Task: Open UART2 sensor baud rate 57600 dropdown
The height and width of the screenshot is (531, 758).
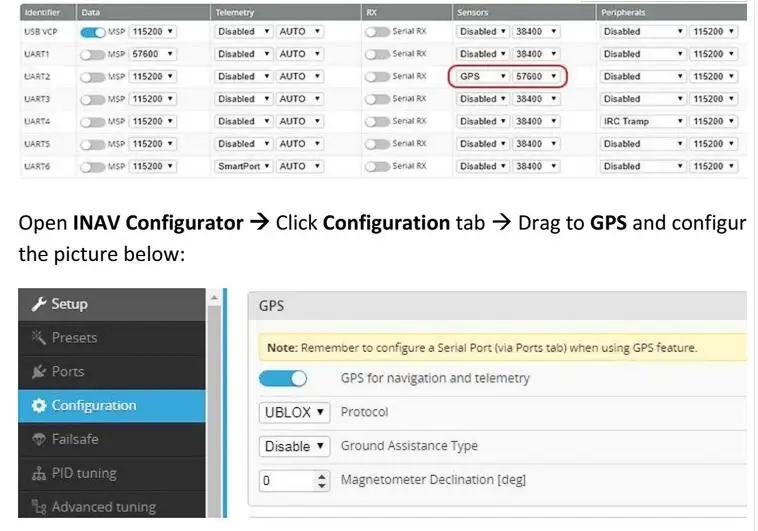Action: 536,76
